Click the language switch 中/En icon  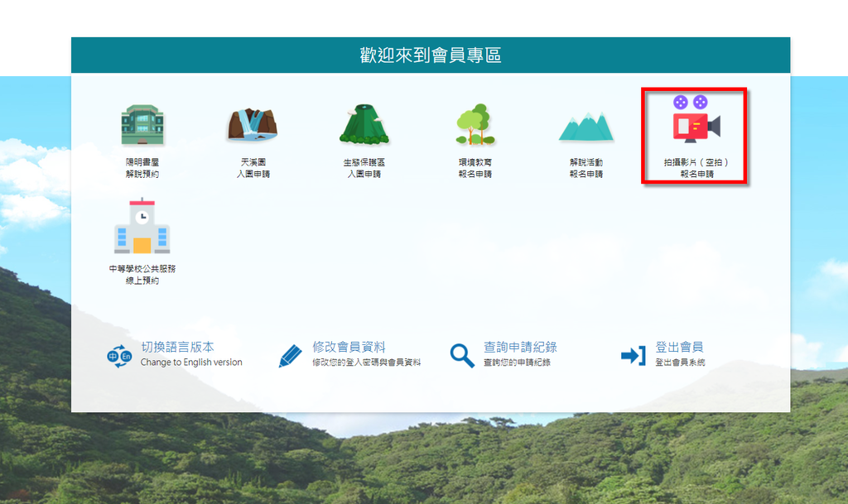tap(119, 356)
